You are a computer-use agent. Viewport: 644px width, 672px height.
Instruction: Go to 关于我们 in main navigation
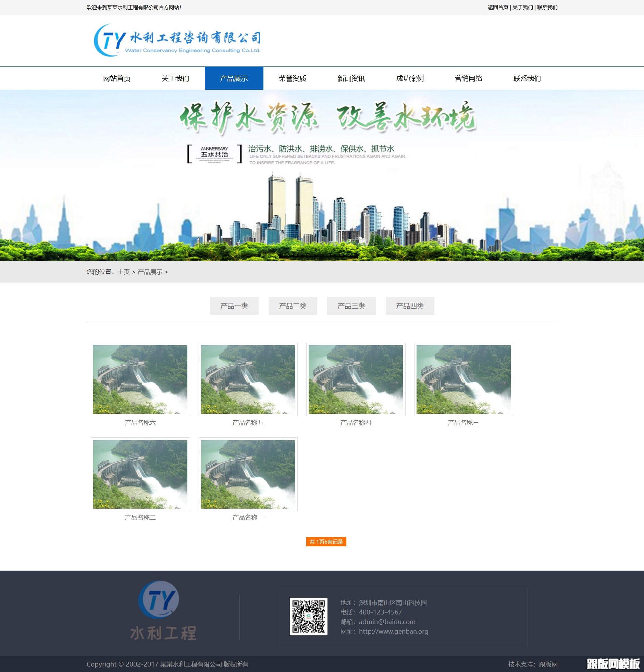(175, 78)
